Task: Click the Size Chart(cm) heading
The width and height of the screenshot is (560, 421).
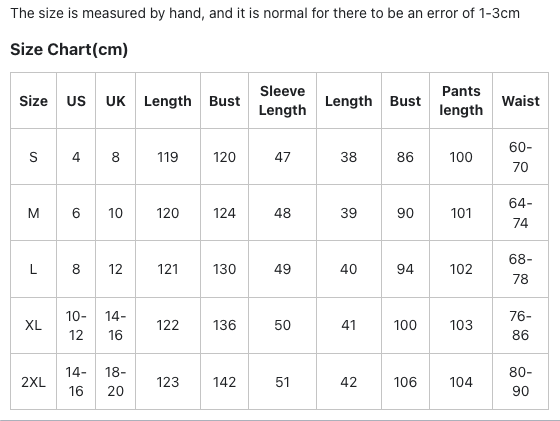Action: 69,49
